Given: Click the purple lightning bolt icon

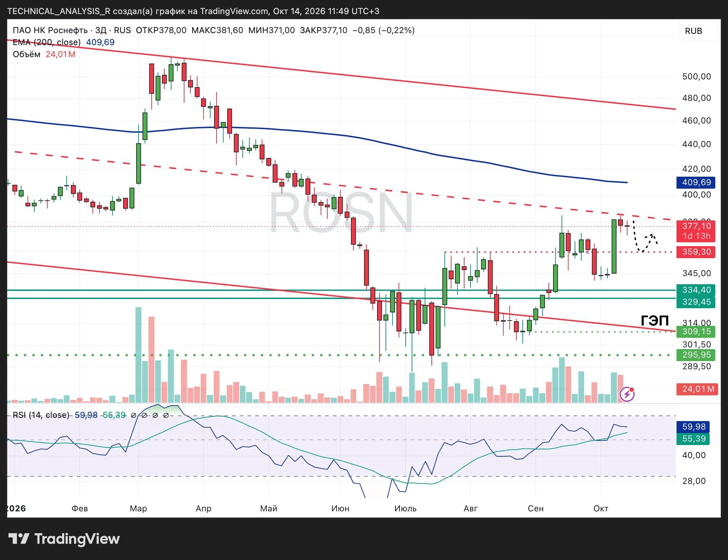Looking at the screenshot, I should pos(627,394).
